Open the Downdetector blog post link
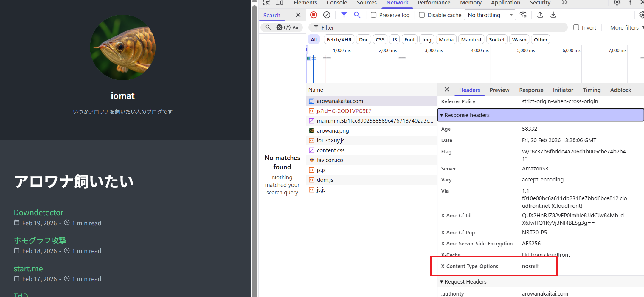 [39, 213]
